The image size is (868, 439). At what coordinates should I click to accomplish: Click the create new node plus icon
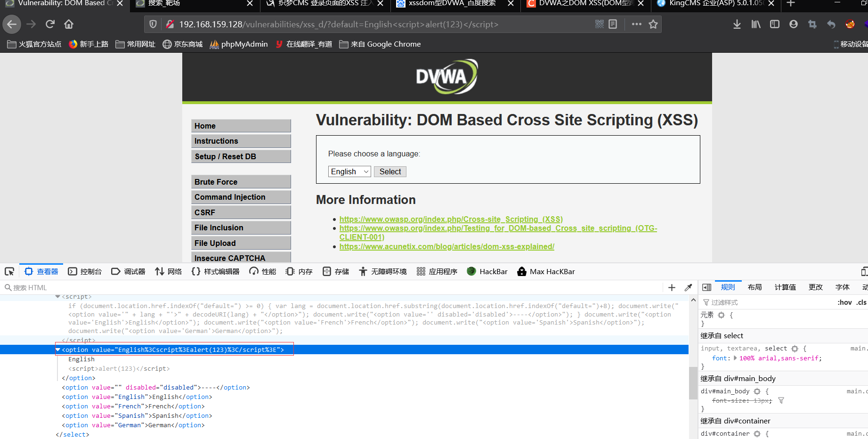pyautogui.click(x=672, y=288)
